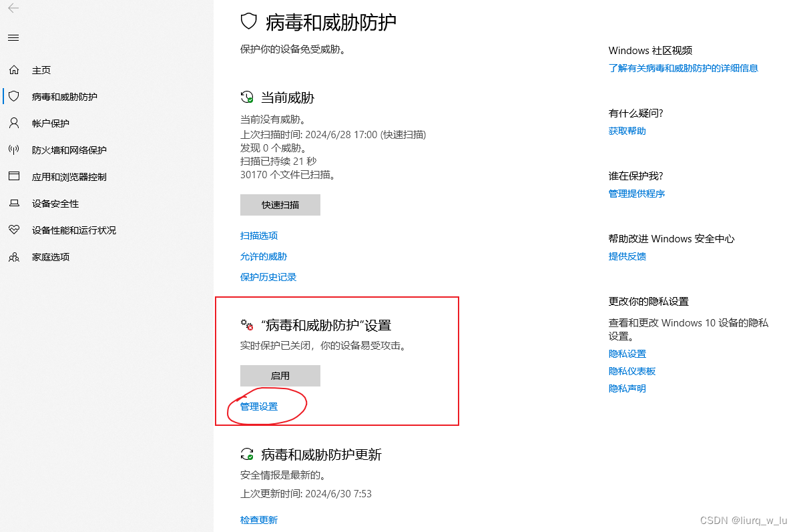
Task: Open 管理设置 link
Action: [259, 407]
